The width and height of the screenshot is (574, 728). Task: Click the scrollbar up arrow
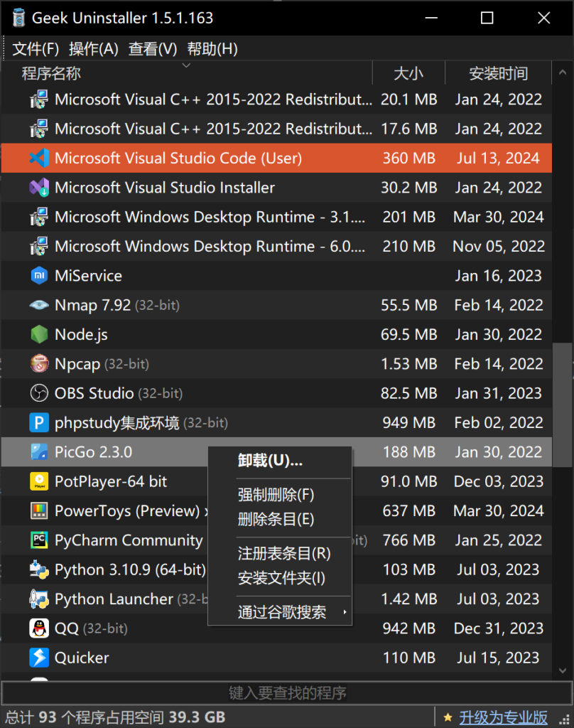(x=563, y=73)
